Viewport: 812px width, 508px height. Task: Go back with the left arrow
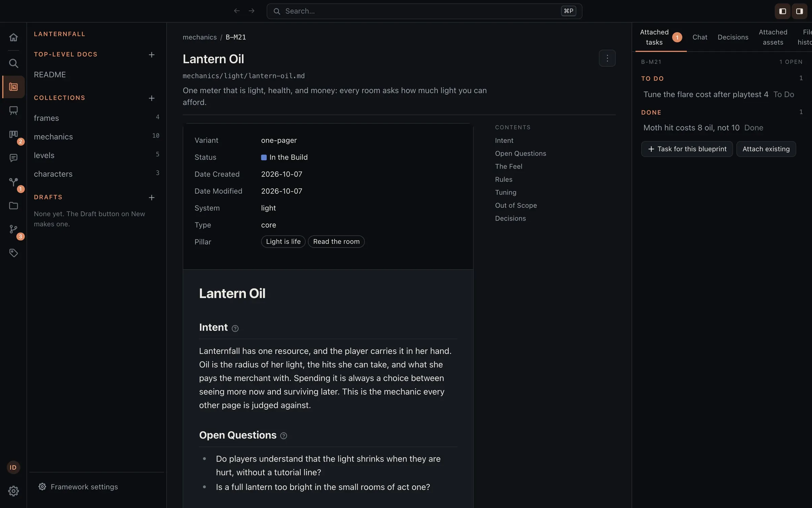pyautogui.click(x=237, y=11)
